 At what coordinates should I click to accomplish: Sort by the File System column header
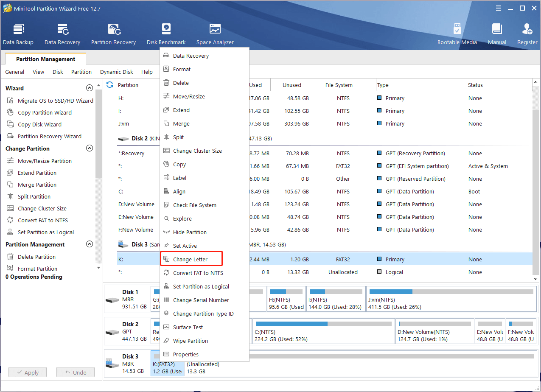point(343,85)
